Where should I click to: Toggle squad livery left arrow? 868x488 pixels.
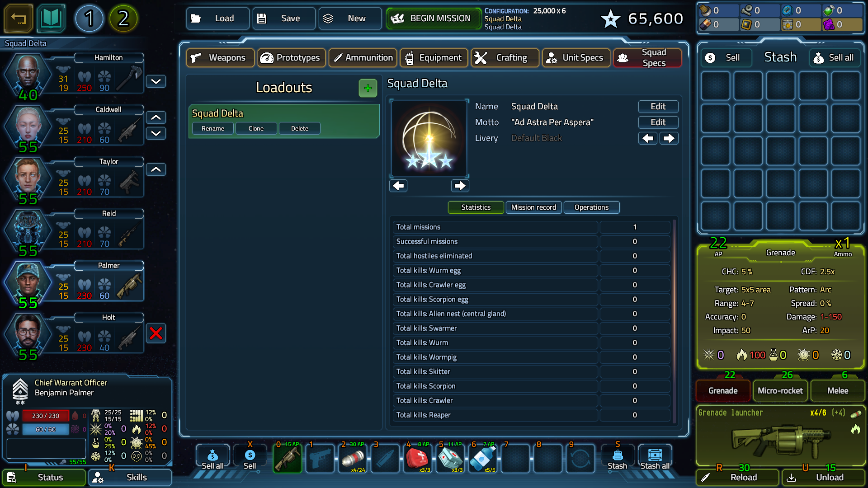[647, 138]
